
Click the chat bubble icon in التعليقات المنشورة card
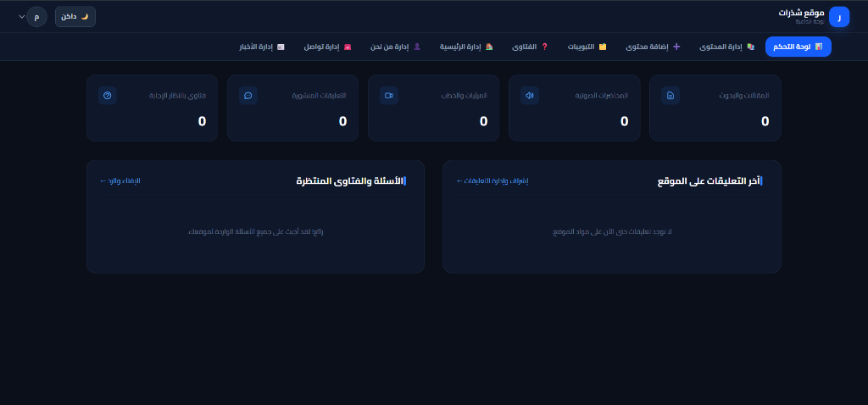coord(248,96)
